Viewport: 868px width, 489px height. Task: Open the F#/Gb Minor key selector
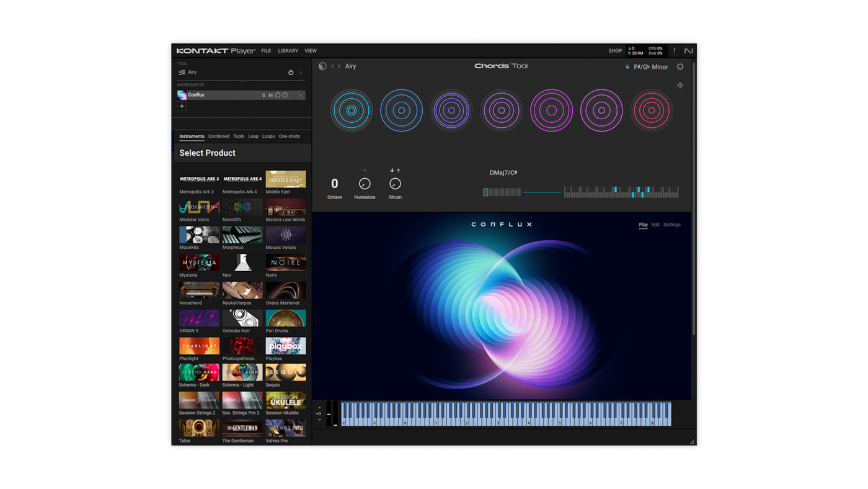tap(650, 67)
